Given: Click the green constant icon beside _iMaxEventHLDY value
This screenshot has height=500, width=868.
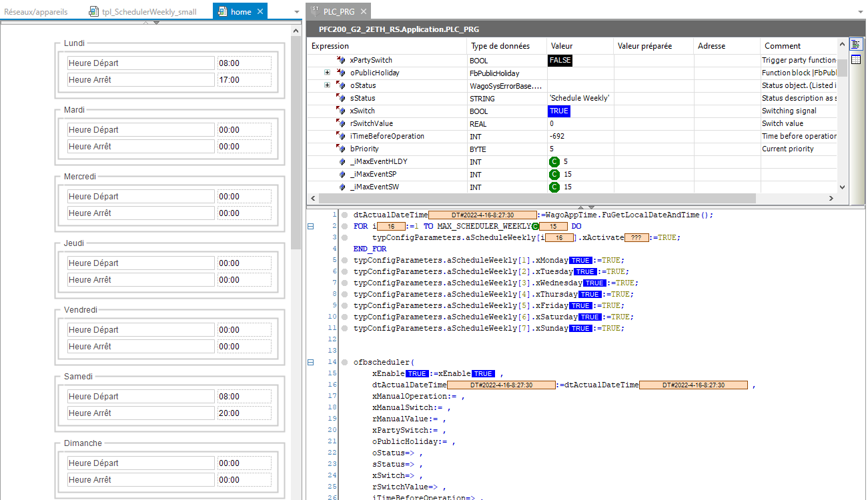Looking at the screenshot, I should pos(554,162).
